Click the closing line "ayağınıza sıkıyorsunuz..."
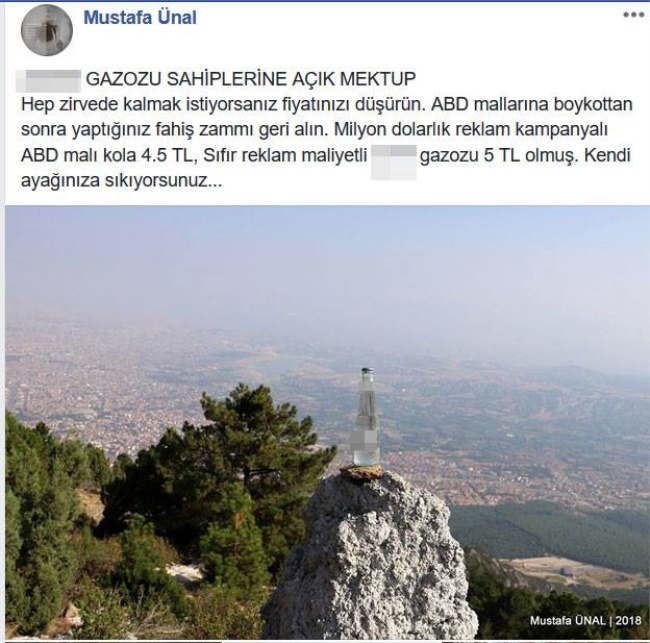The image size is (650, 643). (121, 181)
